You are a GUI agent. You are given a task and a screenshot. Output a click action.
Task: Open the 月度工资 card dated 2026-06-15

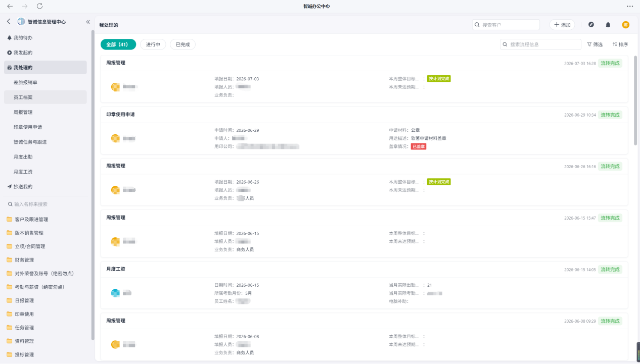tap(364, 285)
